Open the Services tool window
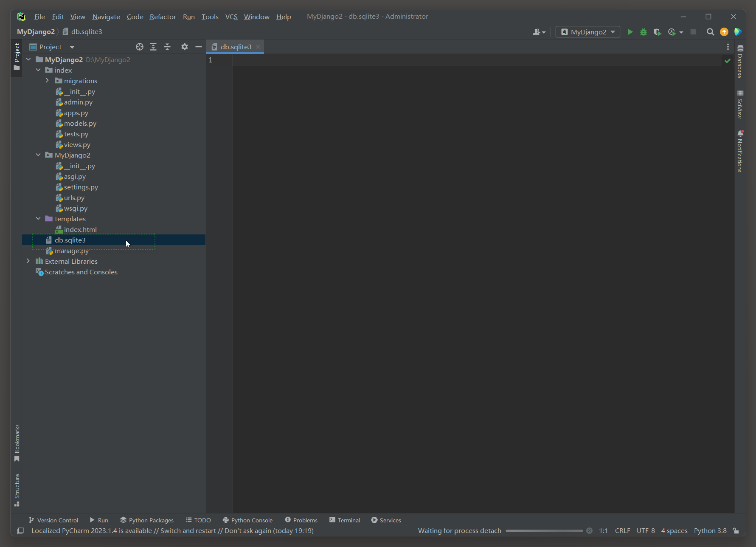 386,520
